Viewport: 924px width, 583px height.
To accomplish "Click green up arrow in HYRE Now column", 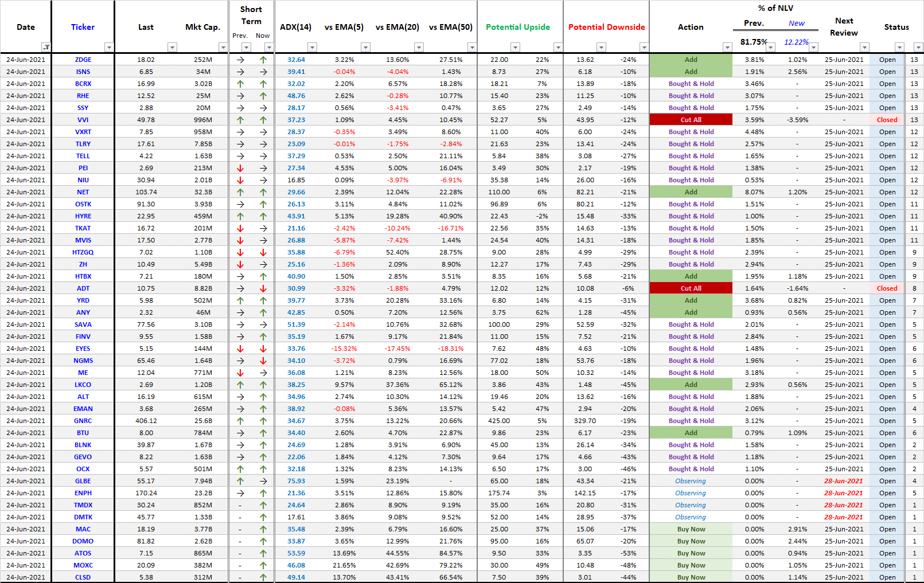I will 263,216.
